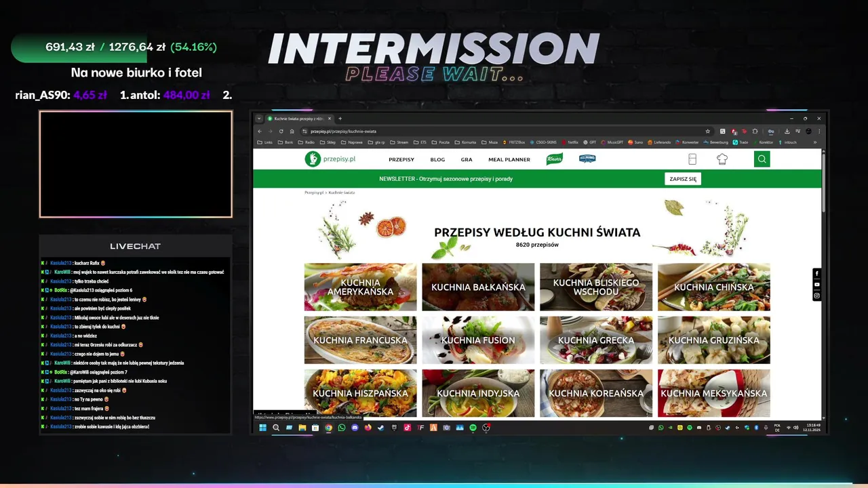
Task: Open the Kuchnia indyjska tile
Action: [478, 393]
